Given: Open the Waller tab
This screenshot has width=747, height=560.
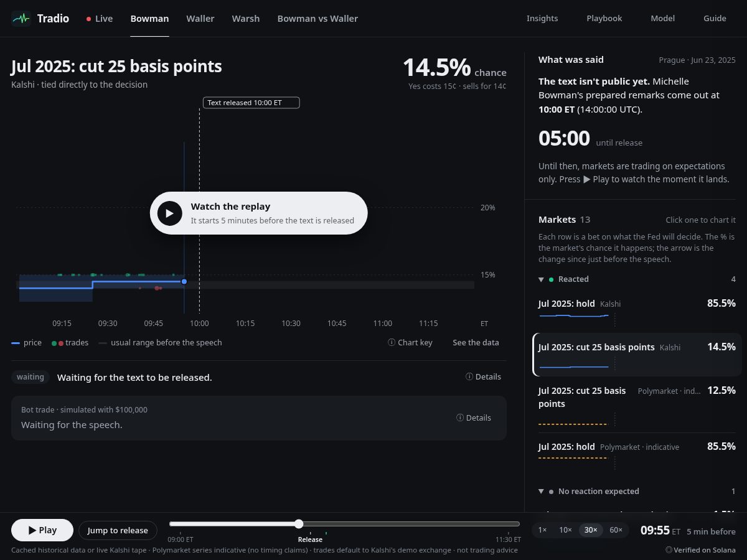Looking at the screenshot, I should point(200,19).
